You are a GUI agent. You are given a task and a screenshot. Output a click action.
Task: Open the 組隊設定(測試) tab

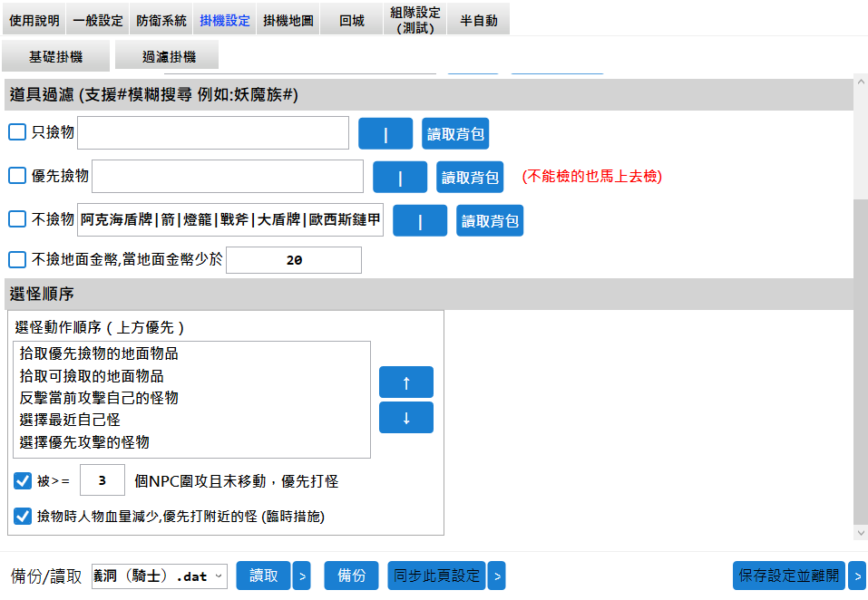pos(415,20)
